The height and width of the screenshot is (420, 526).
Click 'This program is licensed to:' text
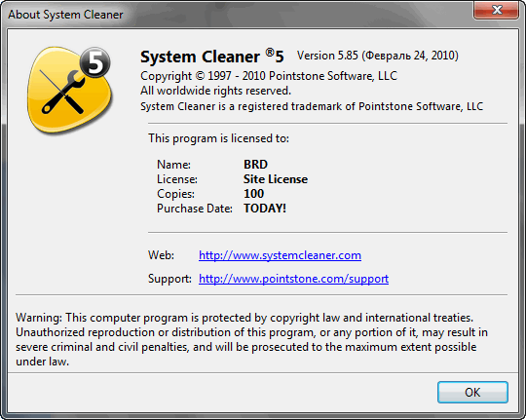click(218, 138)
